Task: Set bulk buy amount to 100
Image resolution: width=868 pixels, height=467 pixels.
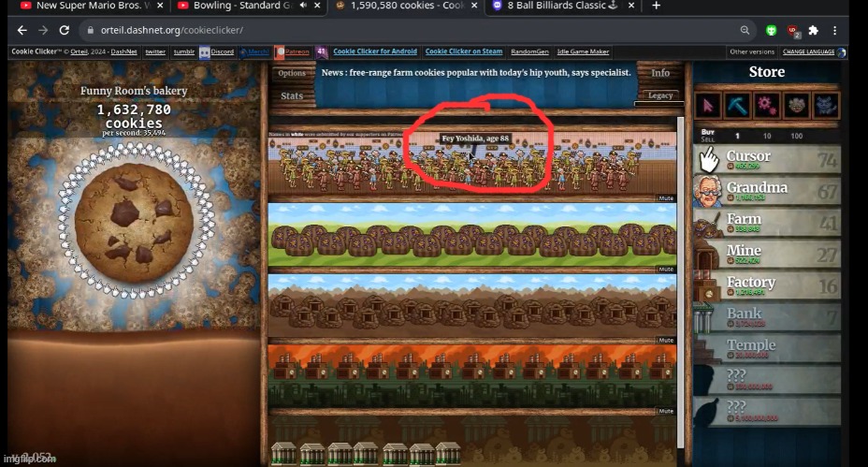Action: click(796, 136)
